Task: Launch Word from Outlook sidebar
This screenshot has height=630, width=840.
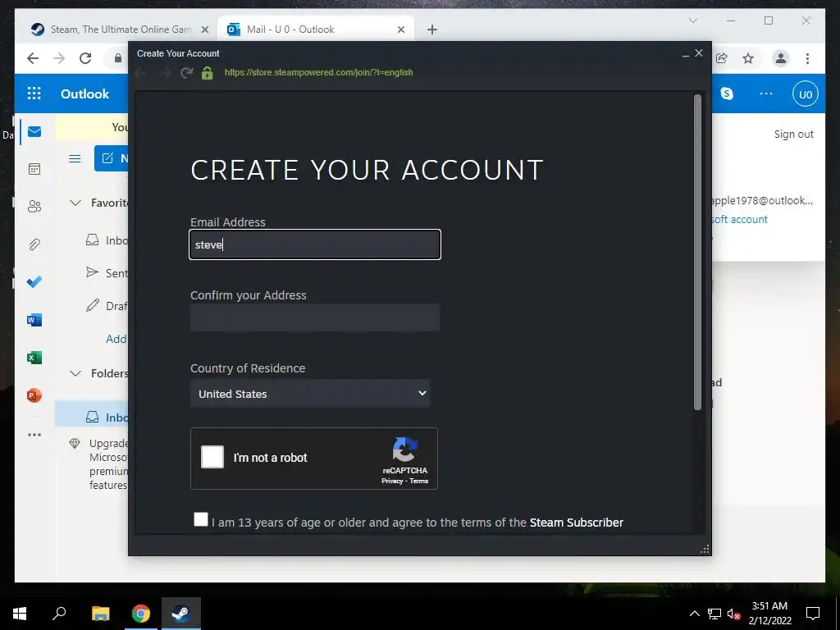Action: coord(34,321)
